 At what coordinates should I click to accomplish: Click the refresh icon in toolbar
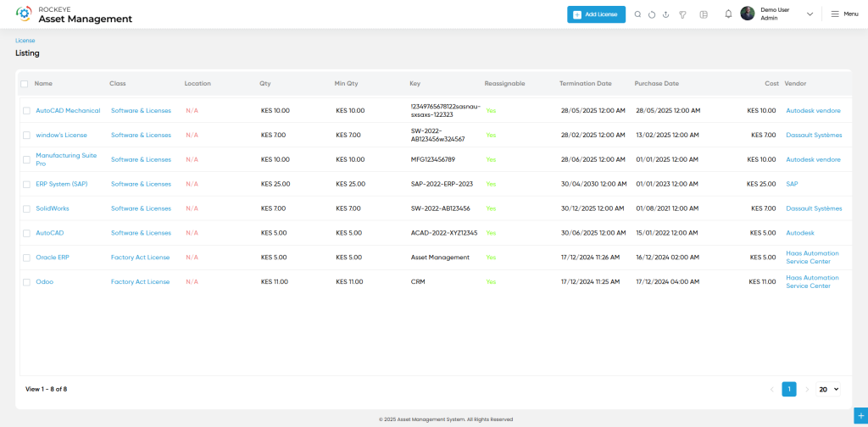pyautogui.click(x=652, y=14)
